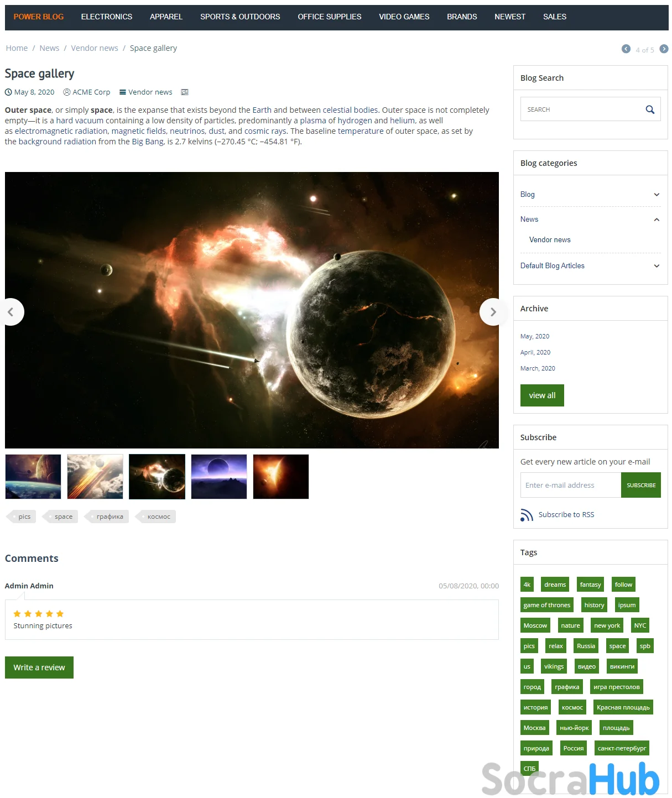Show next gallery image with right arrow
Screen dimensions: 672x798
coord(493,312)
